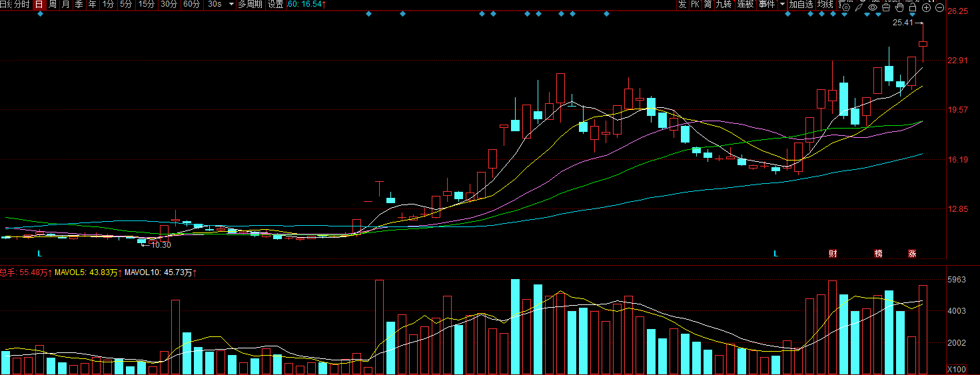
Task: Select the drawing pen tool
Action: coord(859,8)
